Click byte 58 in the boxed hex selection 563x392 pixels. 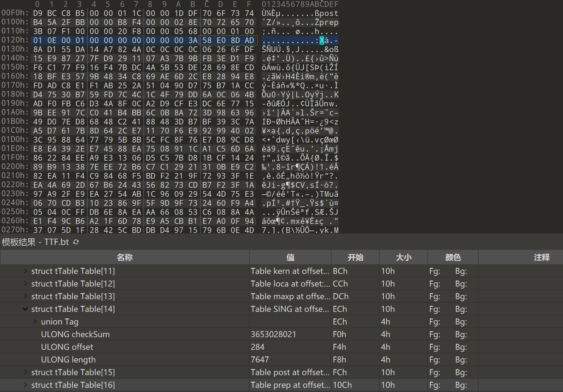pos(207,40)
